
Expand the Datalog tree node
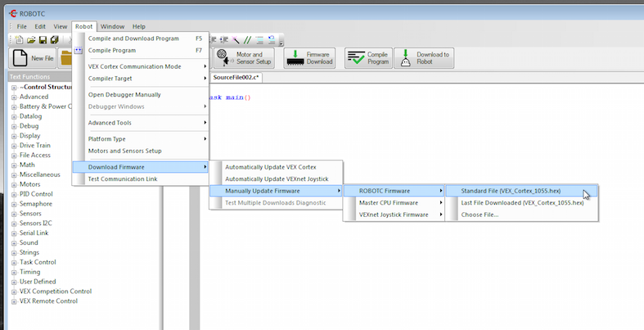point(14,117)
